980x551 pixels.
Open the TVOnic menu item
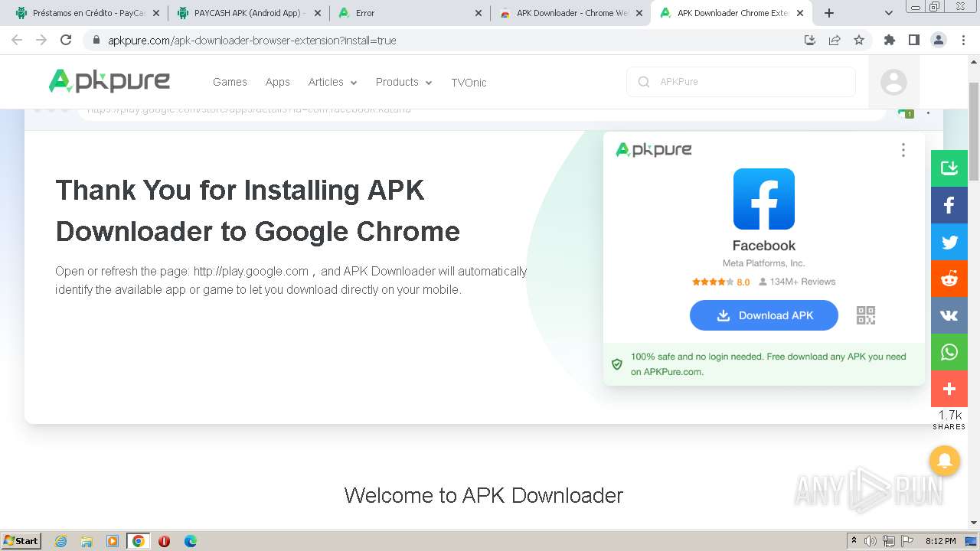click(469, 83)
